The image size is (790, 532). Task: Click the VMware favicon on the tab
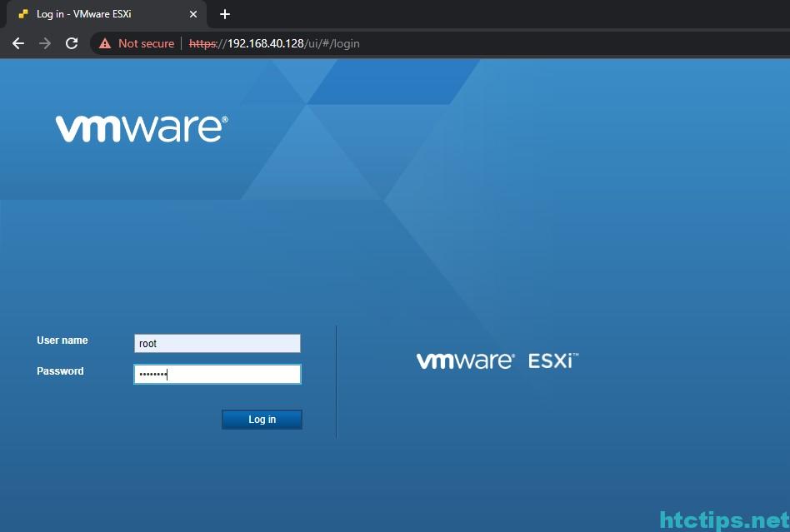[x=23, y=14]
